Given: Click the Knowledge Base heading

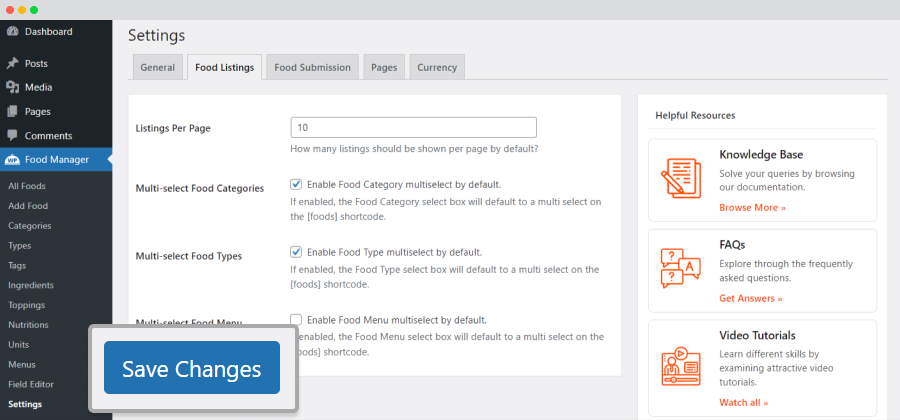Looking at the screenshot, I should coord(761,155).
